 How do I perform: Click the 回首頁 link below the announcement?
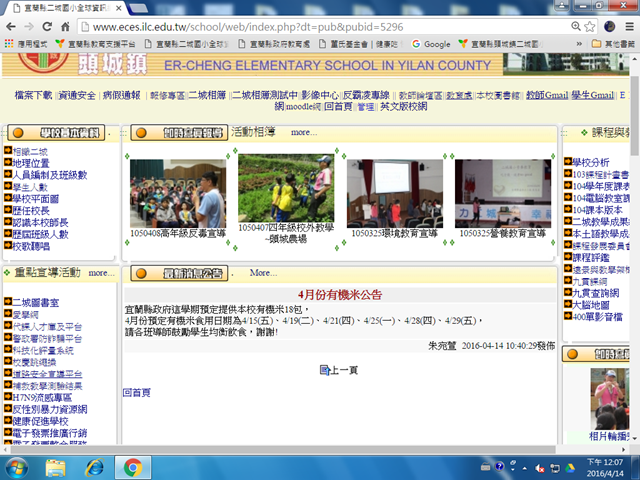tap(137, 393)
